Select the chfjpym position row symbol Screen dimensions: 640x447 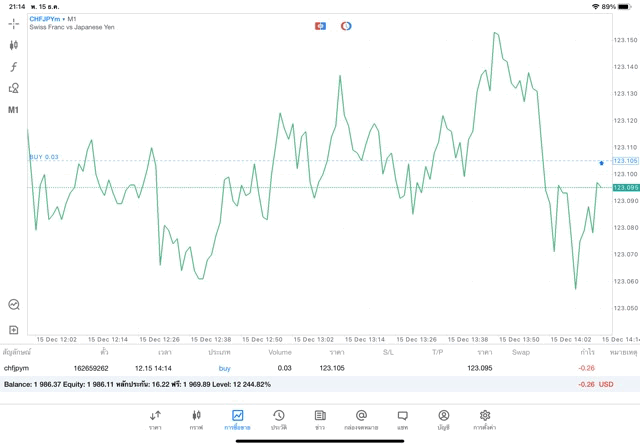pos(16,368)
